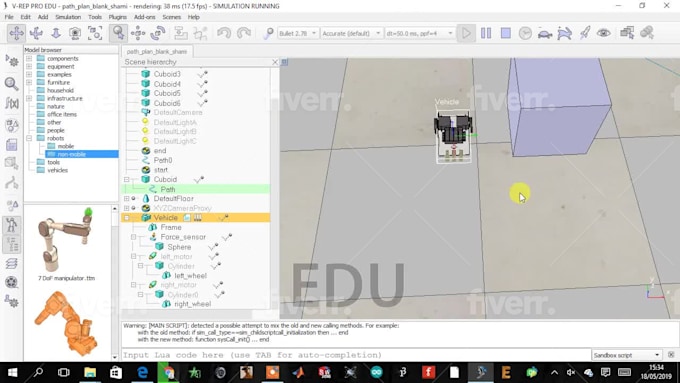680x383 pixels.
Task: Click the orange robot arm model thumbnail
Action: tap(66, 323)
